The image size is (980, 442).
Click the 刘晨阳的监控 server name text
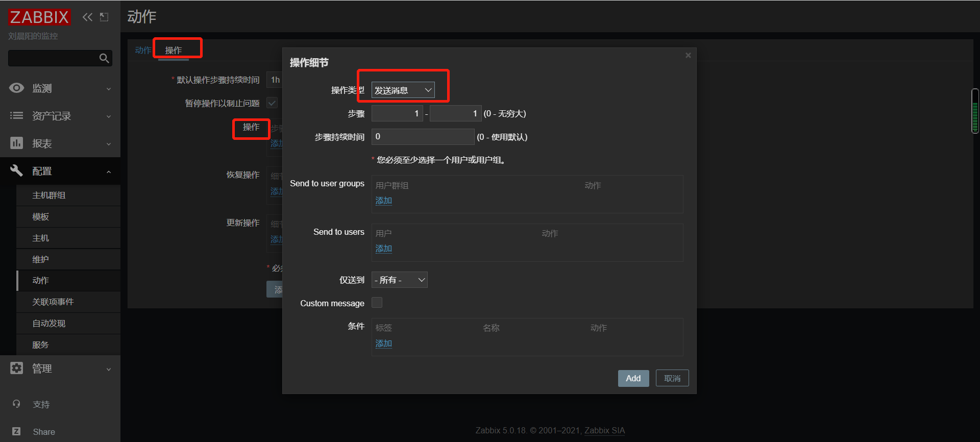point(33,36)
